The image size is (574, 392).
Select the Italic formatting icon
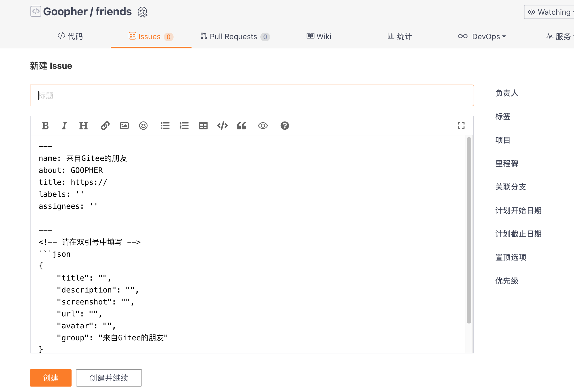(64, 126)
